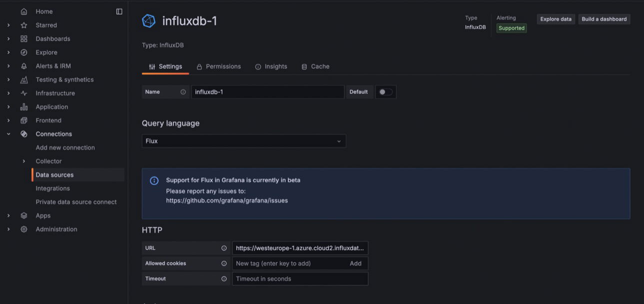Expand the Apps section chevron
Screen dimensions: 644x304
(x=8, y=216)
